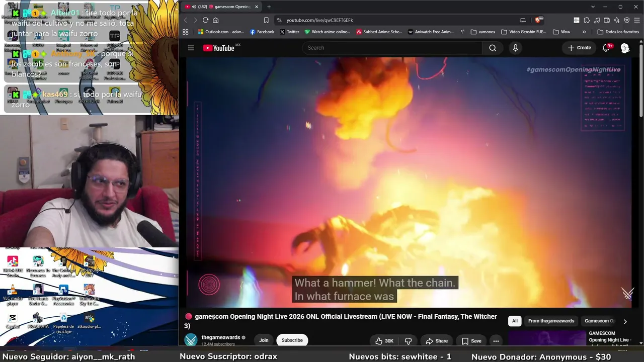This screenshot has width=644, height=362.
Task: Focus the YouTube search field
Action: pos(392,48)
